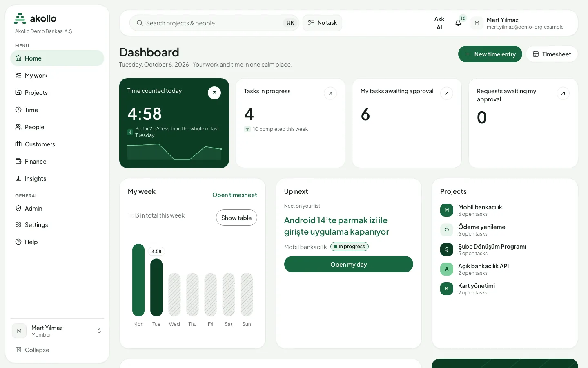
Task: Open Tasks in progress arrow icon
Action: tap(330, 93)
